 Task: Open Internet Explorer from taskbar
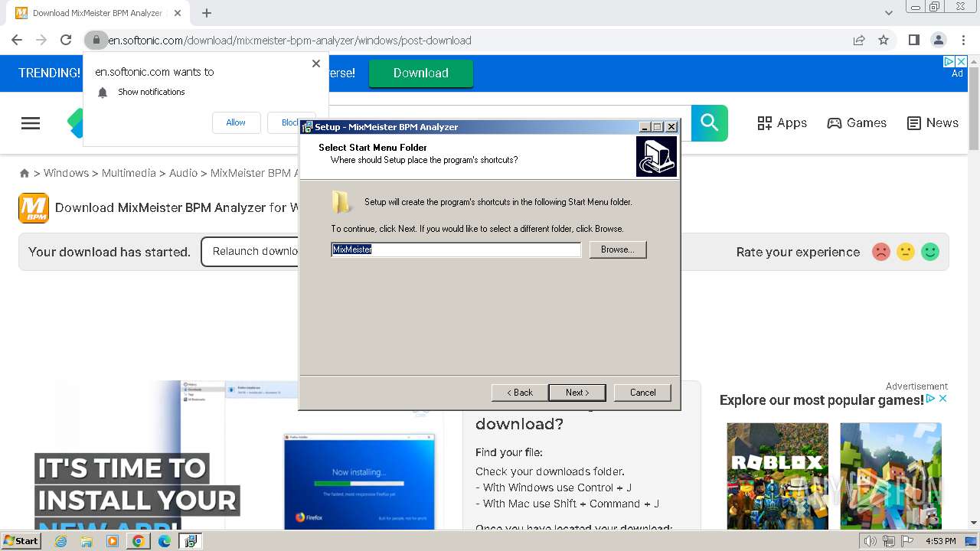[60, 541]
